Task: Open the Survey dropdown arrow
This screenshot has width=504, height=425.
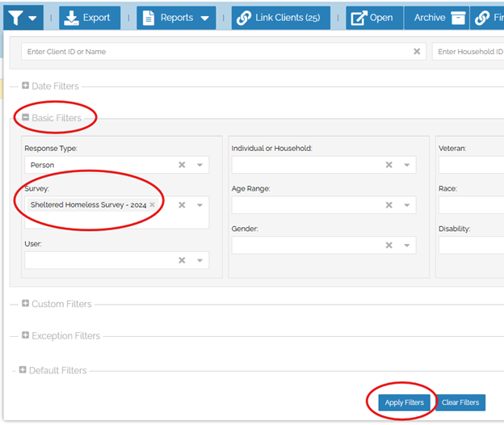Action: tap(199, 205)
